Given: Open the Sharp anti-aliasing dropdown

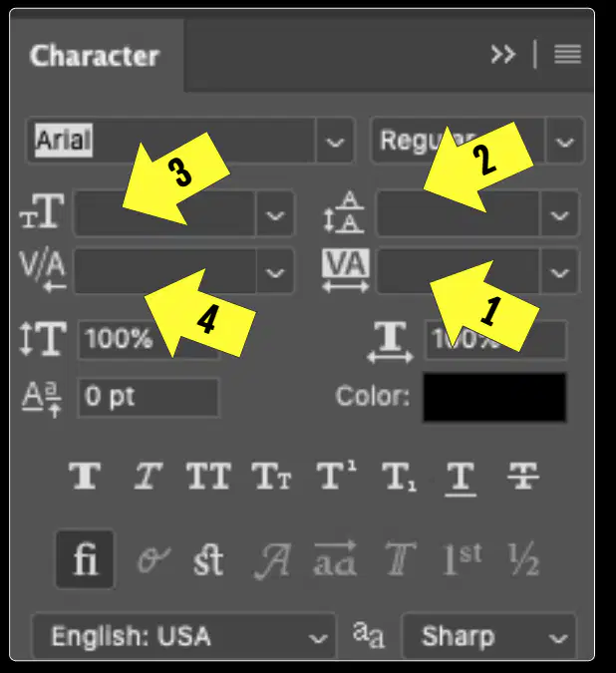Looking at the screenshot, I should (x=489, y=636).
